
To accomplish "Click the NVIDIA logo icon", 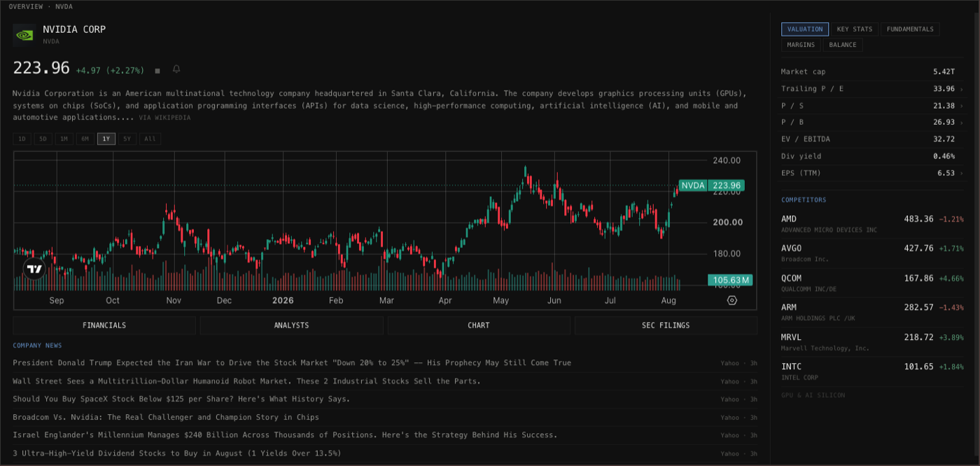I will pyautogui.click(x=24, y=34).
